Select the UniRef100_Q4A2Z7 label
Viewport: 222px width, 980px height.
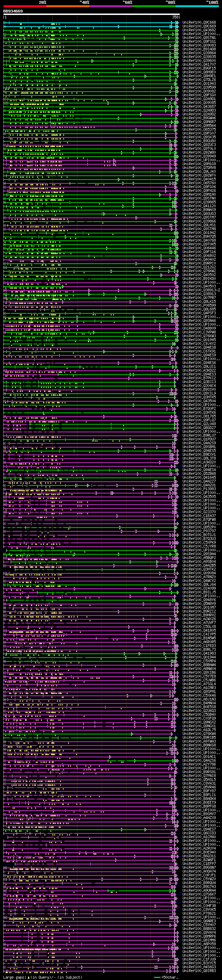tap(199, 481)
